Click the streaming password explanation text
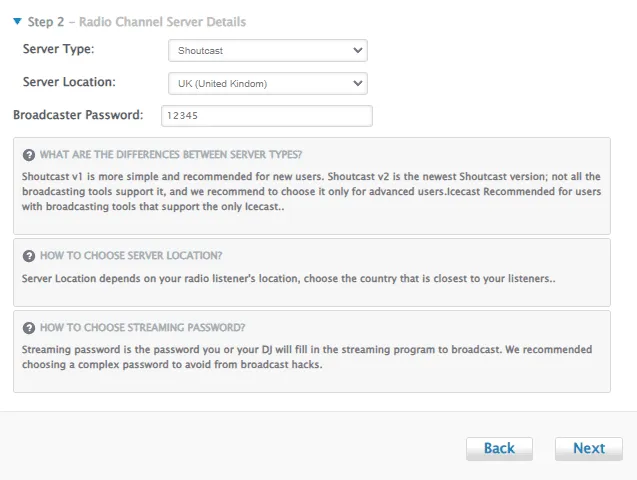637x480 pixels. pos(307,357)
